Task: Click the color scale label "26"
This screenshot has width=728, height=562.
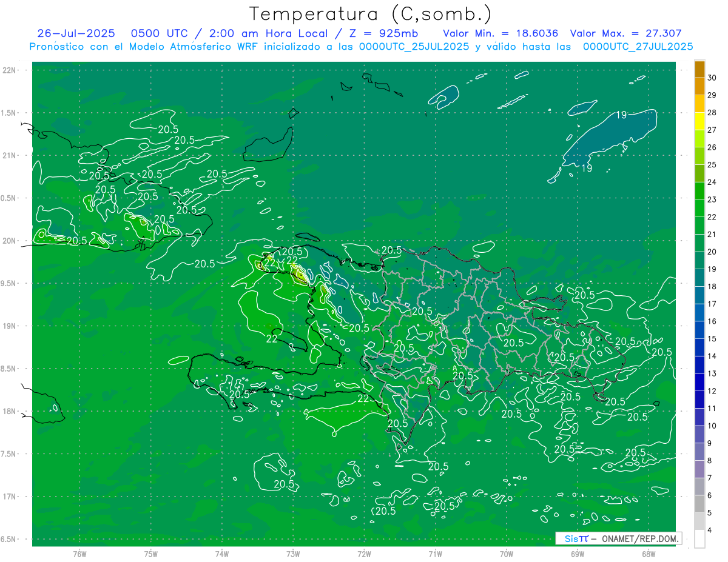Action: 712,147
